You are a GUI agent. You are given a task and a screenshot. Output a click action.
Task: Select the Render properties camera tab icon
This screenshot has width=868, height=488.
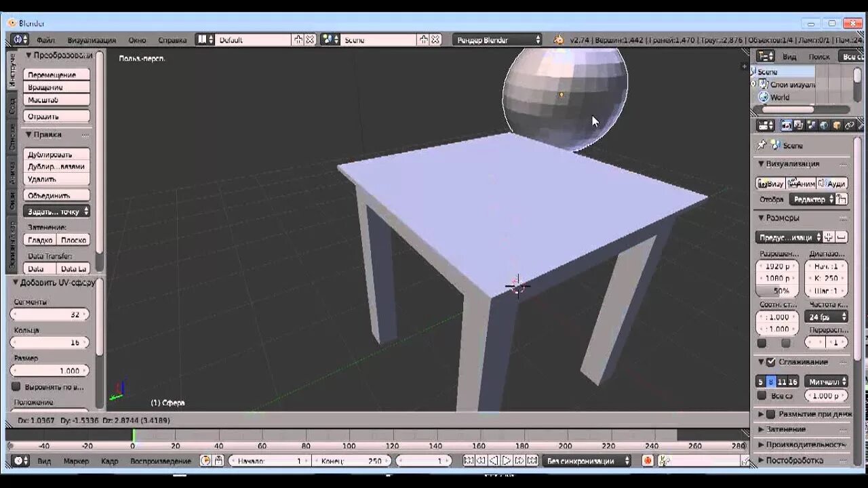coord(787,125)
